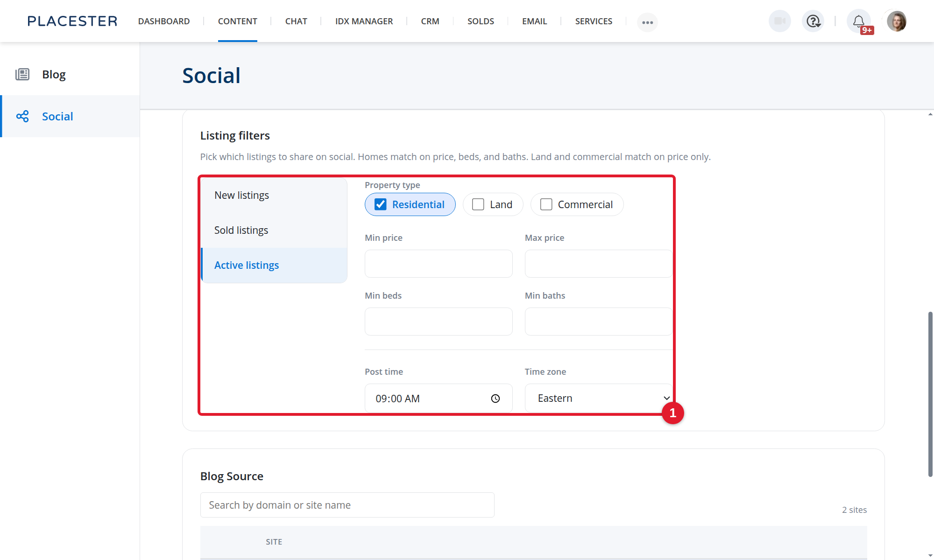Focus the Min beds field

tap(439, 322)
